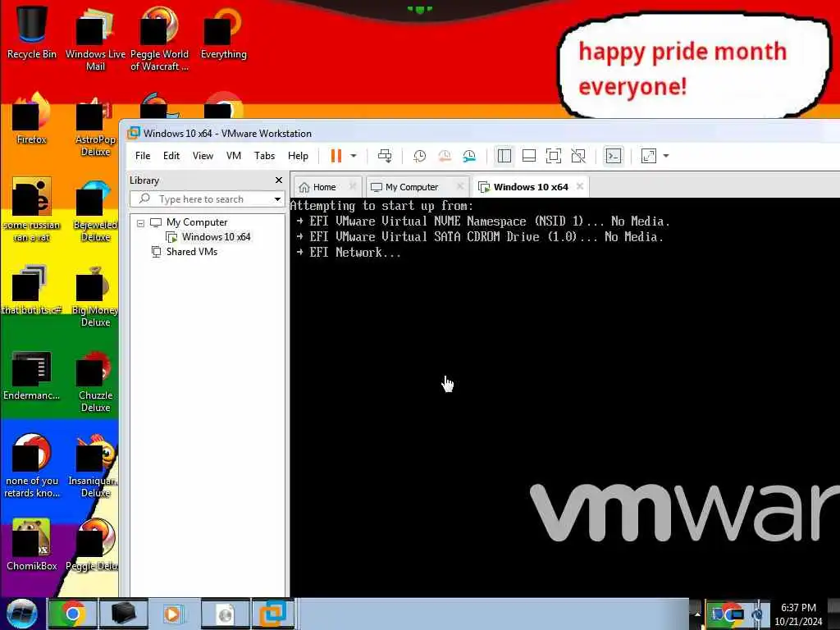Select the Everything desktop icon
Screen dimensions: 840x630
[x=223, y=33]
